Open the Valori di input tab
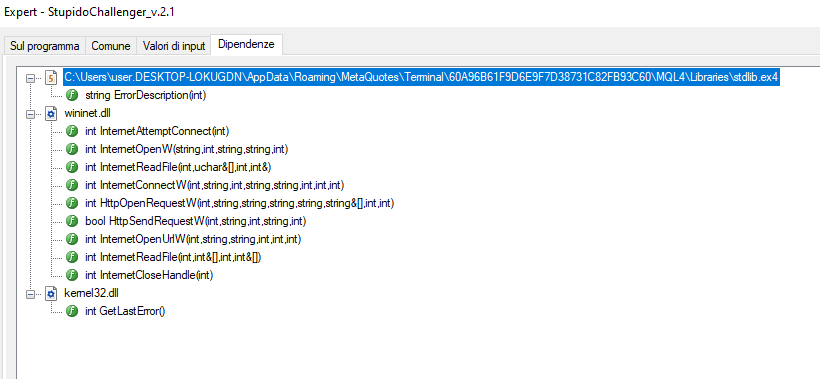The height and width of the screenshot is (379, 820). pos(174,45)
